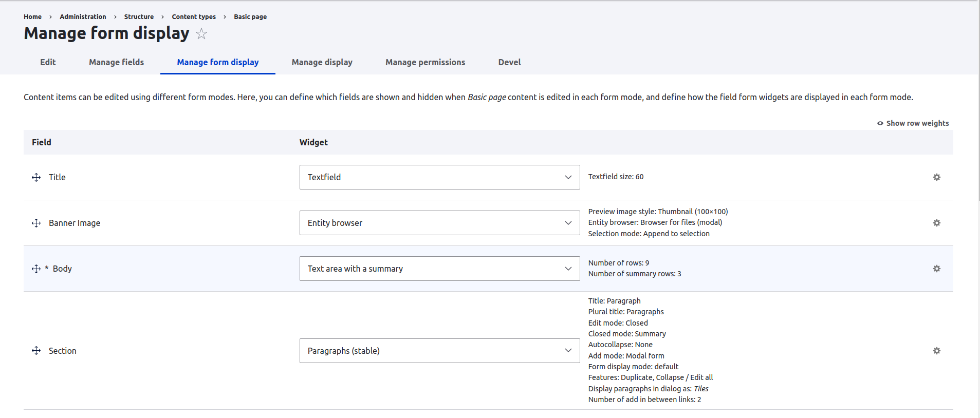Click the drag handle for Banner Image field
980x418 pixels.
pos(36,223)
